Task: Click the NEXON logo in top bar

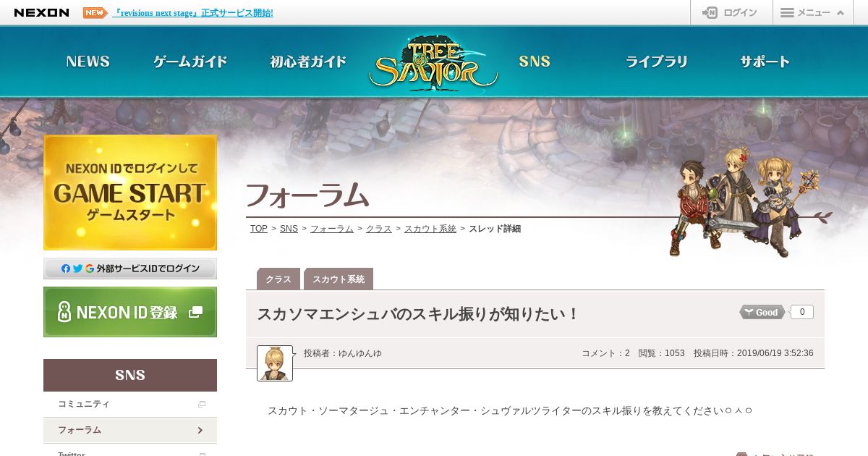Action: (41, 12)
